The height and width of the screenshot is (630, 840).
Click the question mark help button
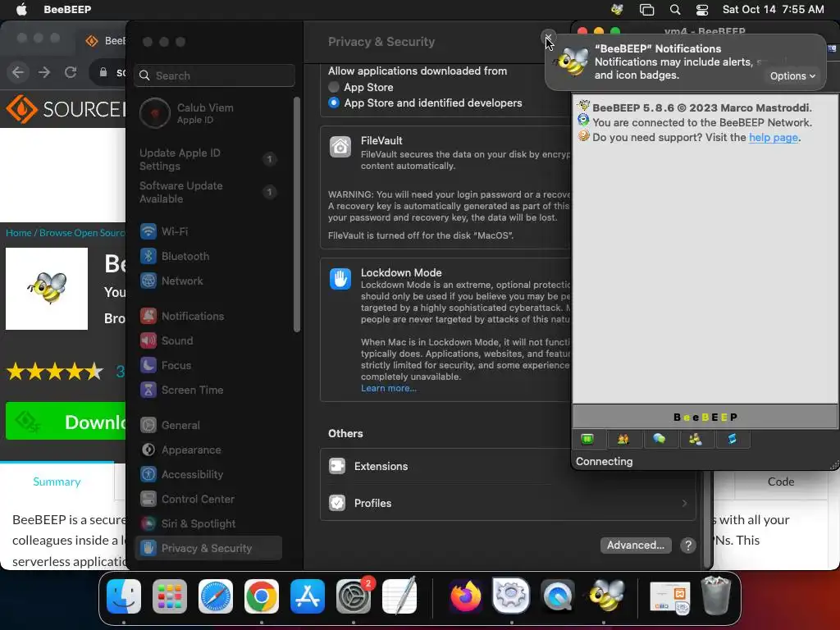pos(688,546)
